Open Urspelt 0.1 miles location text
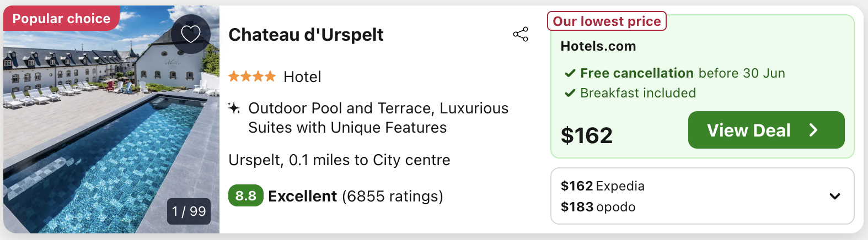Image resolution: width=868 pixels, height=240 pixels. coord(339,160)
